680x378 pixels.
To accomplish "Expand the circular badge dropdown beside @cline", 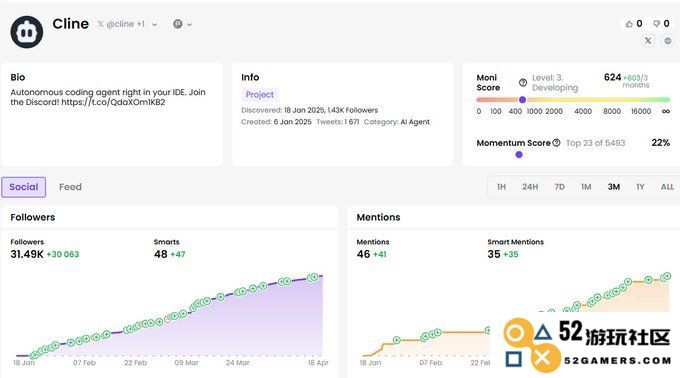I will (x=190, y=25).
